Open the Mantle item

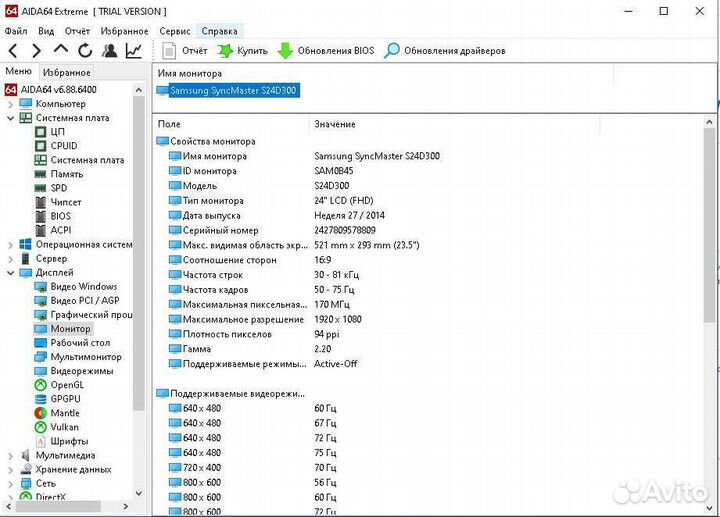coord(65,413)
